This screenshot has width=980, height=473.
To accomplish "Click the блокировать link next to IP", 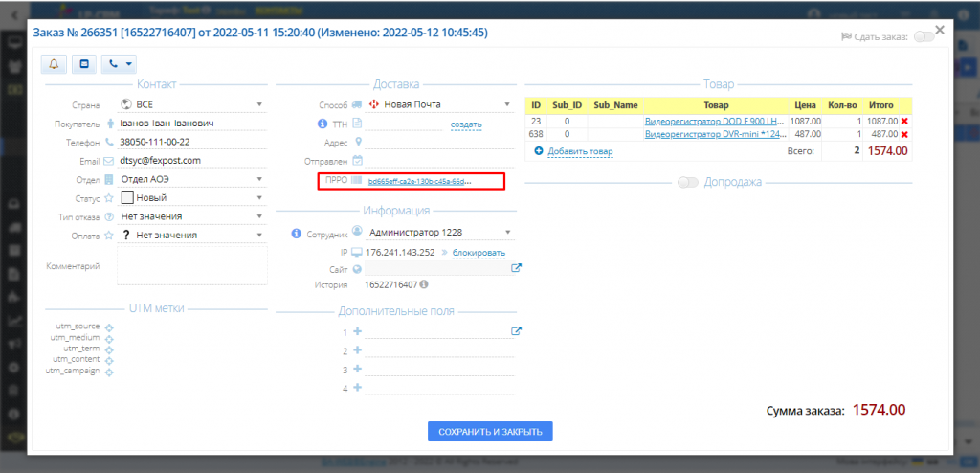I will tap(479, 253).
